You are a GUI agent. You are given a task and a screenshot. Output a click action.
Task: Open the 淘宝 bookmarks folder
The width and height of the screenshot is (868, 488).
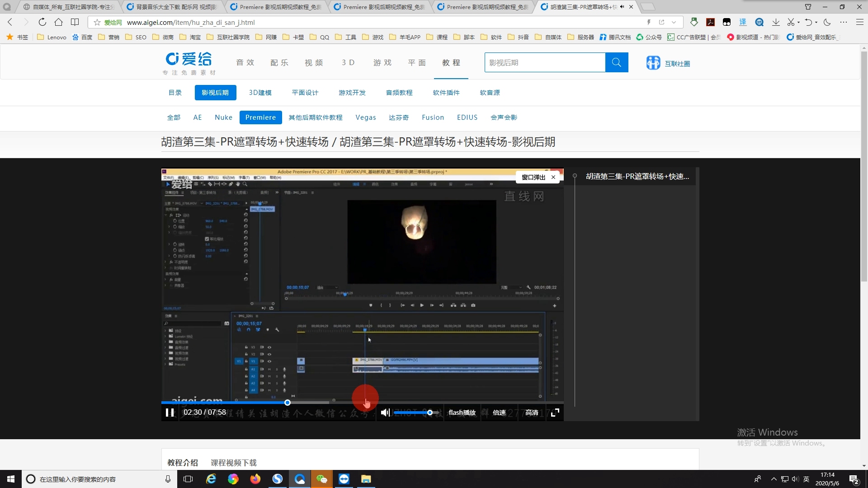(190, 37)
